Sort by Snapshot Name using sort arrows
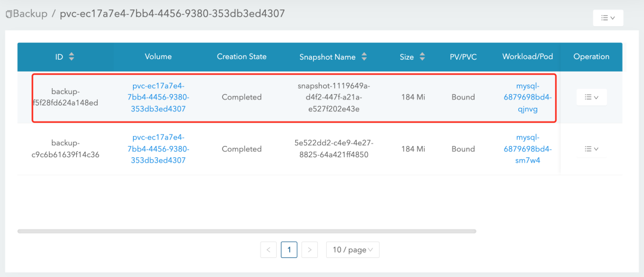The width and height of the screenshot is (644, 277). pyautogui.click(x=364, y=57)
